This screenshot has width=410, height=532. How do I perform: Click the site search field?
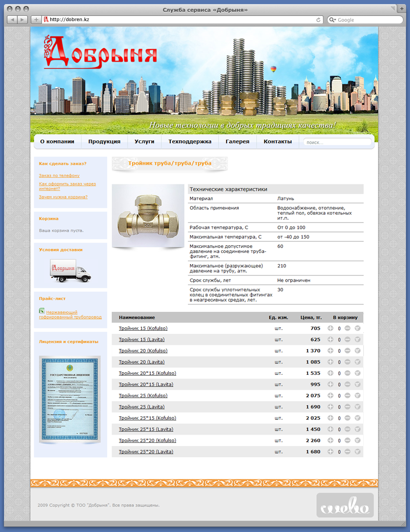(x=337, y=142)
